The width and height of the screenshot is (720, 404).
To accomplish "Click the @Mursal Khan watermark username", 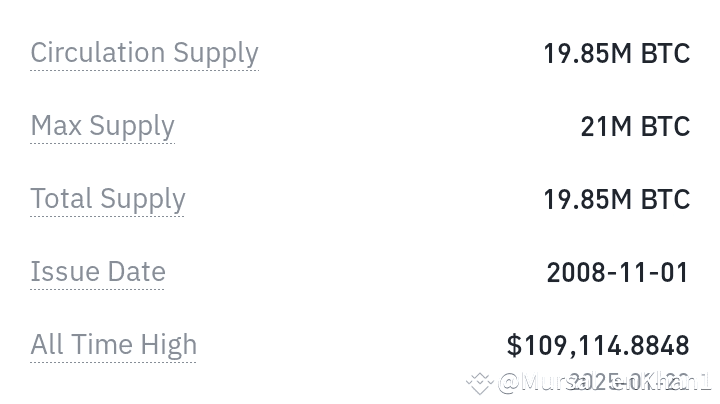I will coord(604,382).
